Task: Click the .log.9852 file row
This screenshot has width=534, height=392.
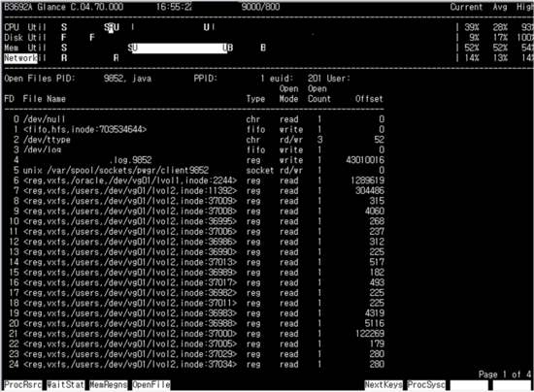Action: pyautogui.click(x=194, y=160)
